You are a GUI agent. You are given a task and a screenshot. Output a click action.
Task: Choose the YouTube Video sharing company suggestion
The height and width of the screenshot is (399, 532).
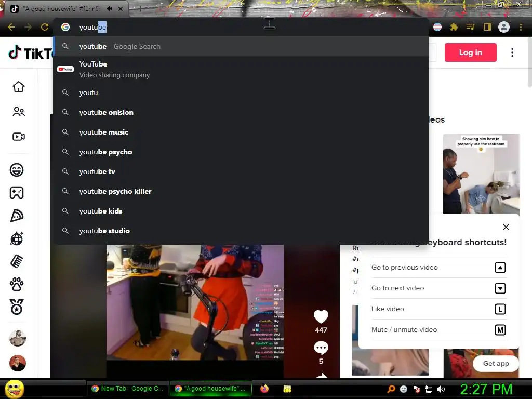tap(241, 69)
